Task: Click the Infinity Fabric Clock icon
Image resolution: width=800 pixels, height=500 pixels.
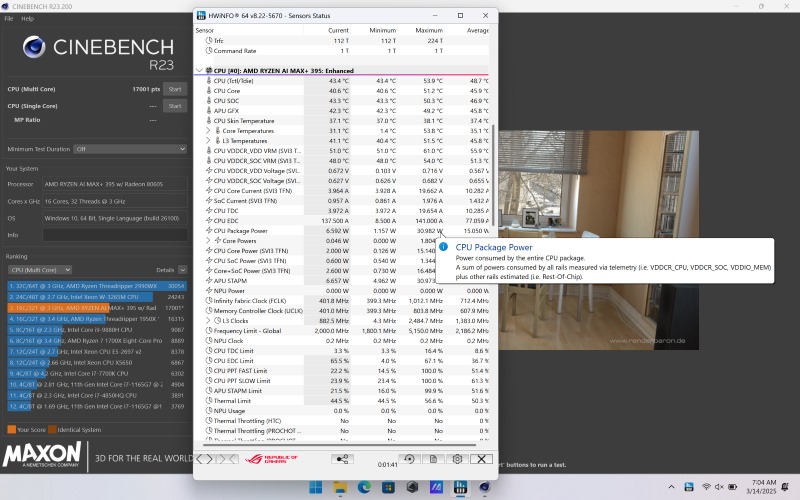Action: pos(209,301)
